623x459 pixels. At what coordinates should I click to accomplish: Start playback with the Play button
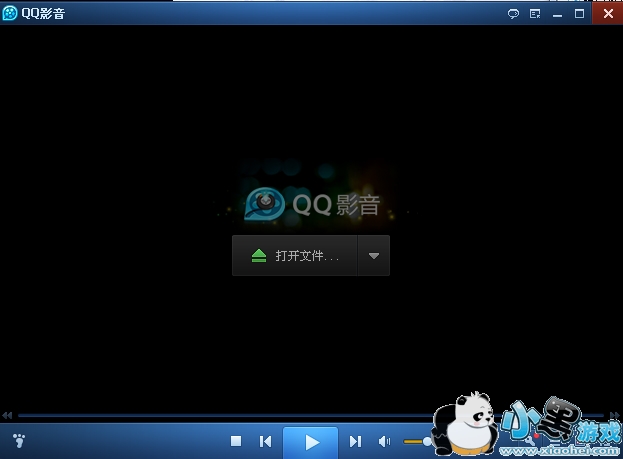[311, 442]
